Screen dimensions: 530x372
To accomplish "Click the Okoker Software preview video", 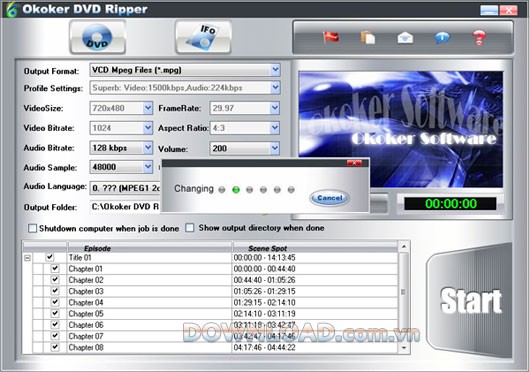I will pos(401,129).
